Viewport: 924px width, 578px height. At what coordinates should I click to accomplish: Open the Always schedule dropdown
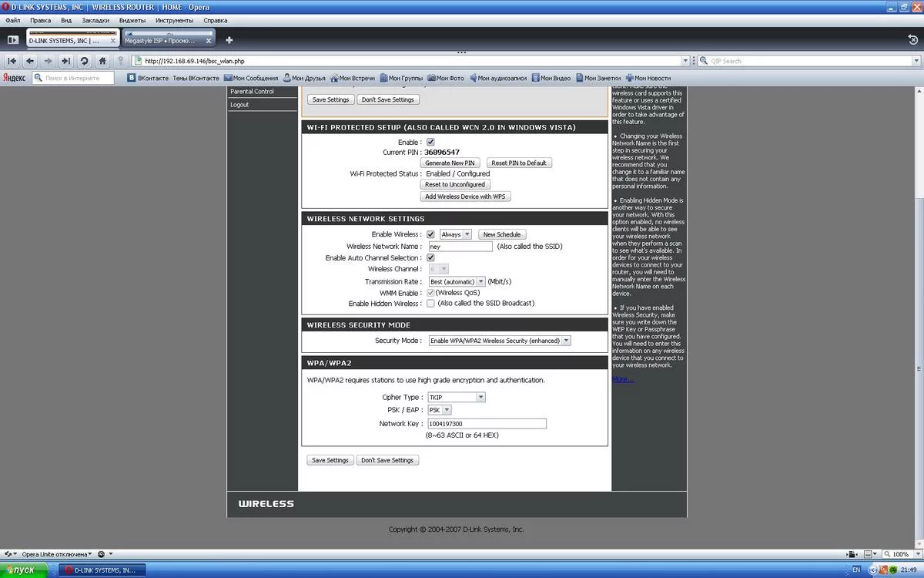point(455,234)
